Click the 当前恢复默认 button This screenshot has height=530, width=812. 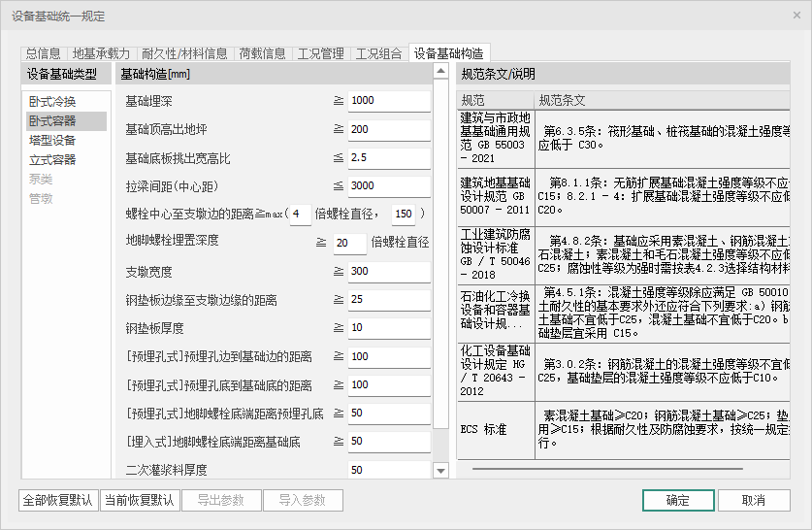140,501
